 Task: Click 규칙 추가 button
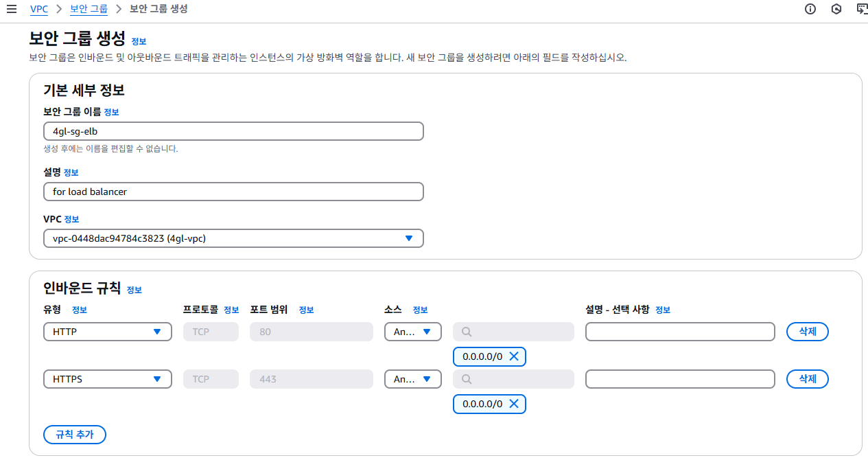(74, 435)
